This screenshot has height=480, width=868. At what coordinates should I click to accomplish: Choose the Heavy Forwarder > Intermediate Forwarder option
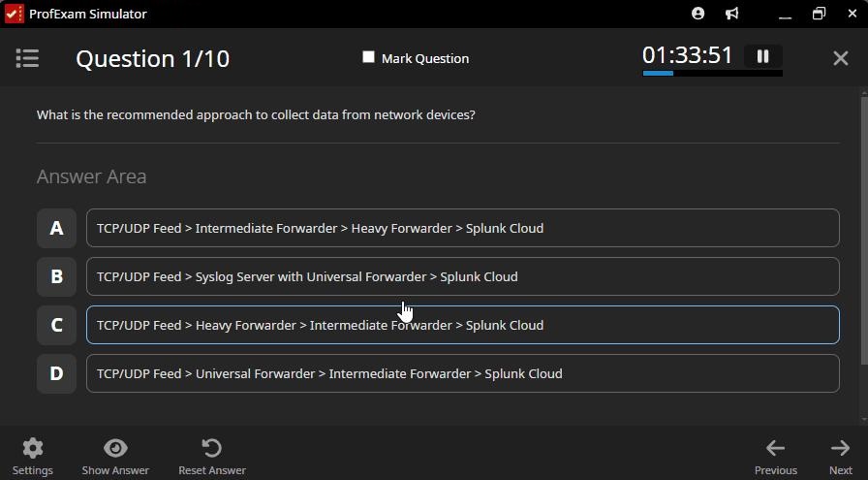[463, 325]
